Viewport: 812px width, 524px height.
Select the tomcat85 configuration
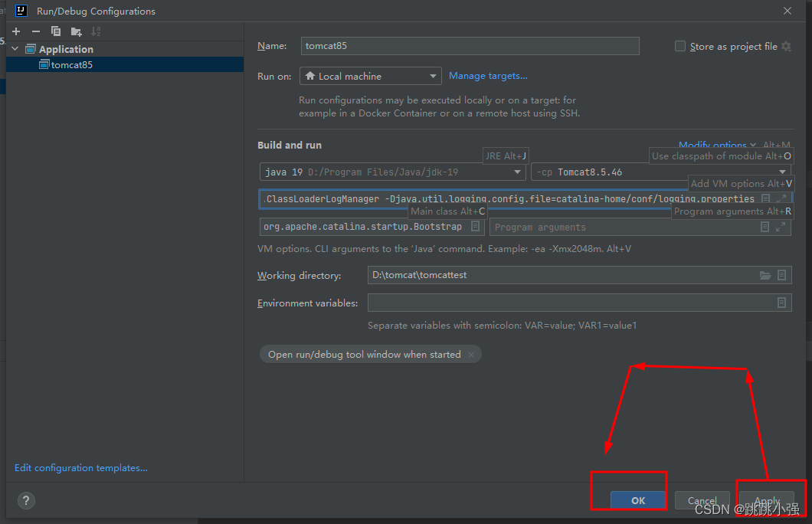[125, 64]
